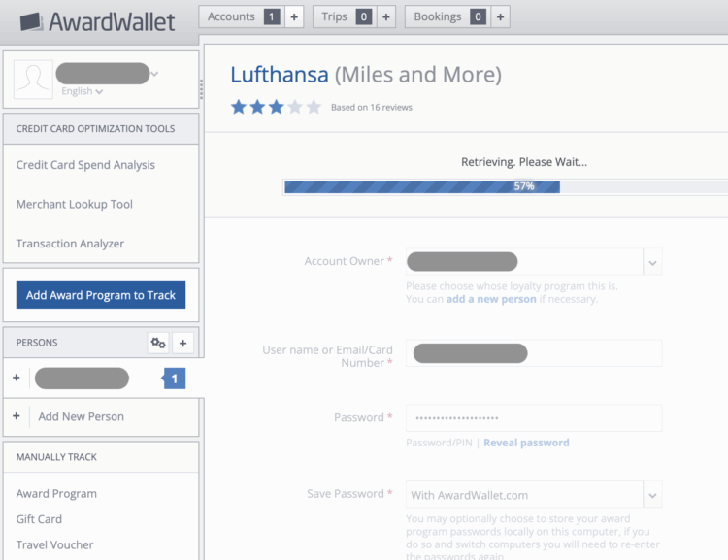Click the Bookings count badge 0
This screenshot has height=560, width=728.
[478, 17]
